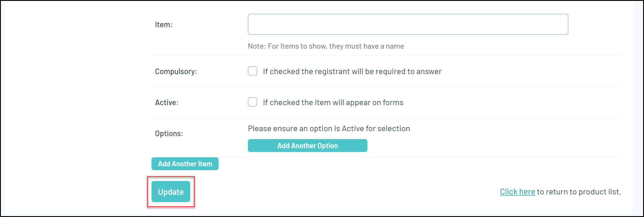Viewport: 644px width, 217px height.
Task: Click the Add Another Option button
Action: click(x=307, y=146)
